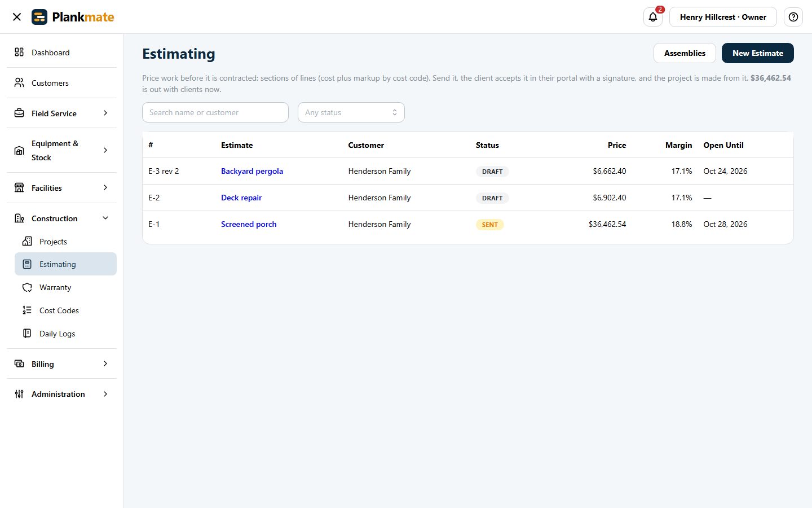Viewport: 812px width, 508px height.
Task: Click the Customers people icon
Action: pyautogui.click(x=19, y=82)
